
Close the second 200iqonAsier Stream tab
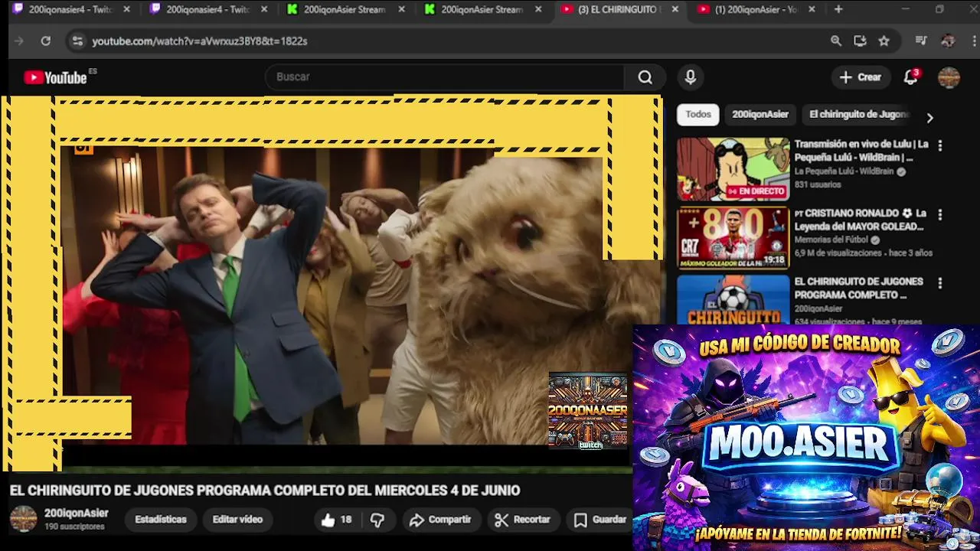(x=538, y=9)
